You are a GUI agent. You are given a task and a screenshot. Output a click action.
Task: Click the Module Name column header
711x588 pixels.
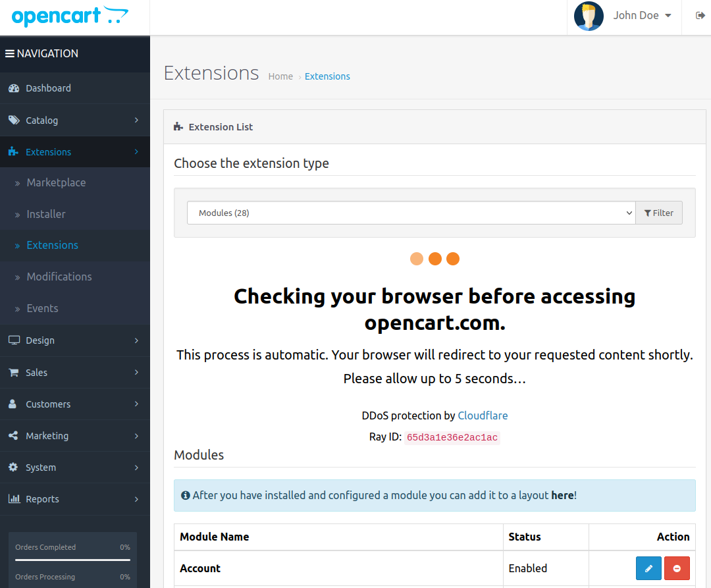[x=214, y=537]
